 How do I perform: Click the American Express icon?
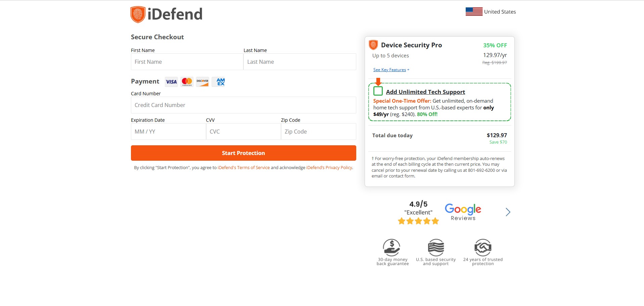[x=220, y=82]
